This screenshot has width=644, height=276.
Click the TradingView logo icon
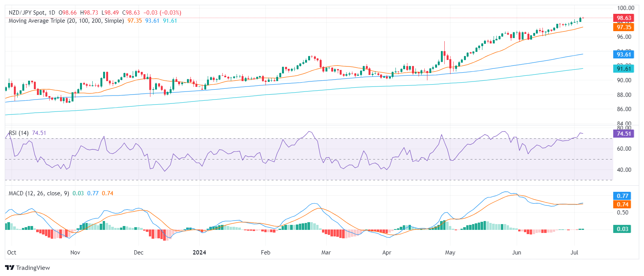coord(10,268)
